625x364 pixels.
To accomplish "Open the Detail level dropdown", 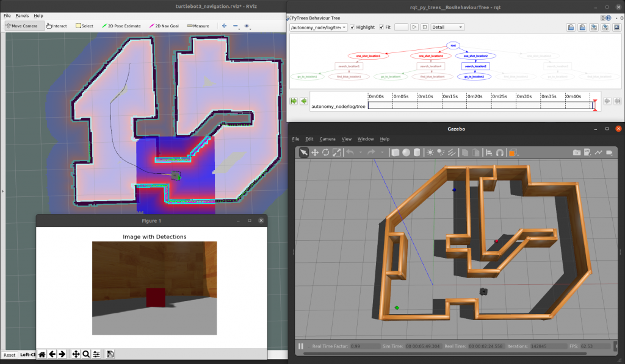I will [447, 27].
